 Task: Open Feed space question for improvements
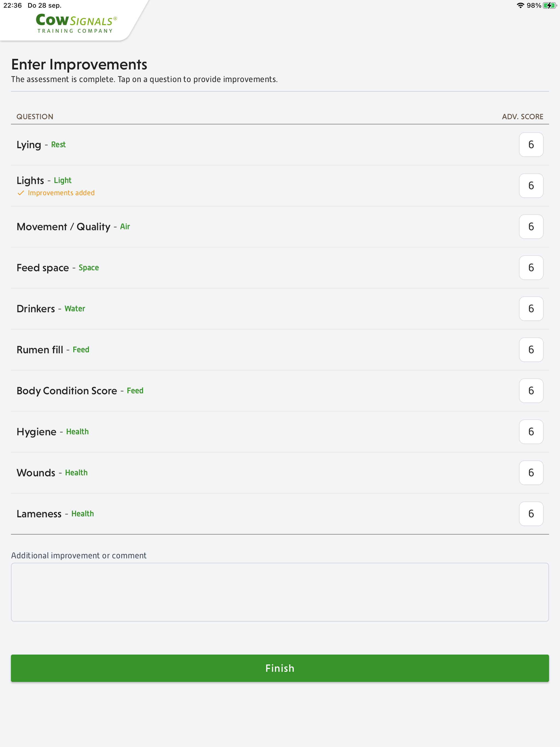(x=280, y=268)
